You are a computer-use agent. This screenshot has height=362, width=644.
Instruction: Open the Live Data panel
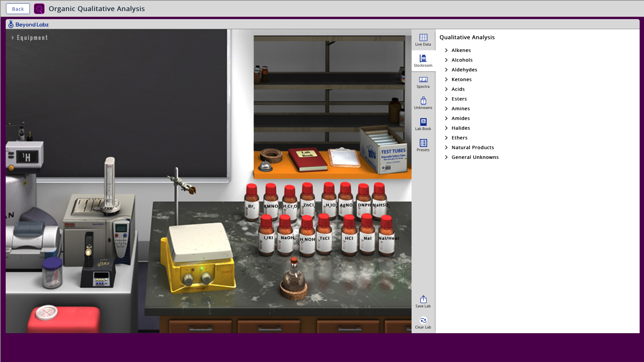tap(423, 40)
